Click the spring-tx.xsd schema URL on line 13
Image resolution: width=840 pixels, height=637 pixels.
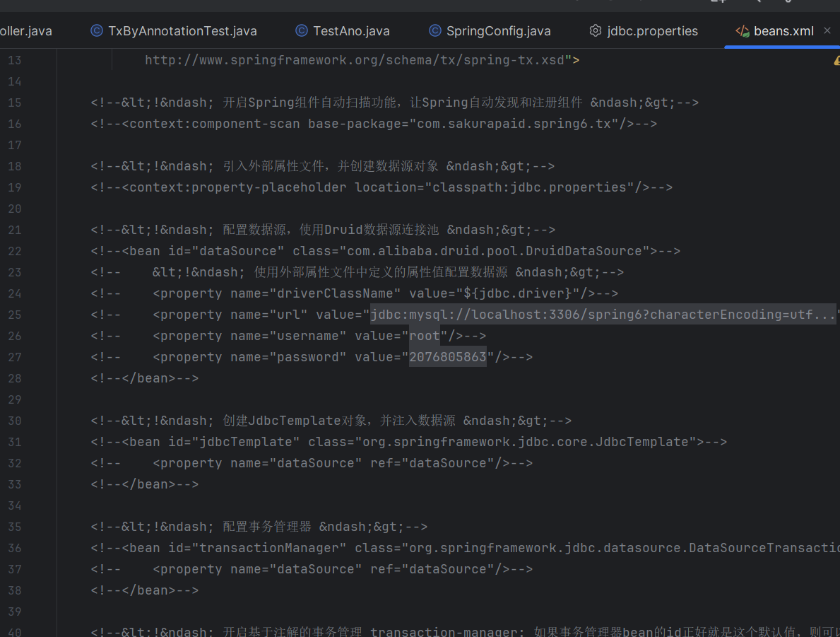[x=355, y=60]
